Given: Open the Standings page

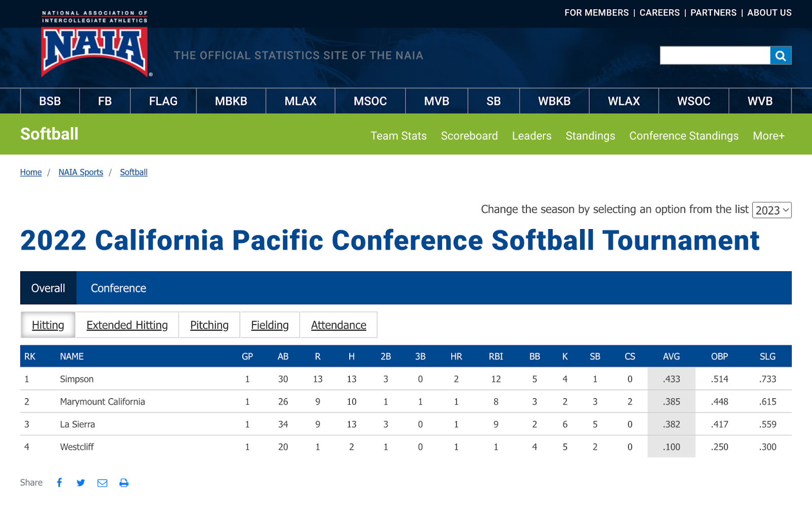Looking at the screenshot, I should 590,136.
